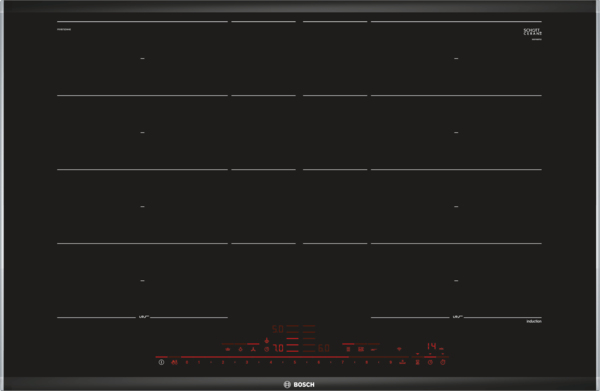Tap the double-zone MoveMode symbol
Image resolution: width=600 pixels, height=391 pixels.
click(361, 349)
